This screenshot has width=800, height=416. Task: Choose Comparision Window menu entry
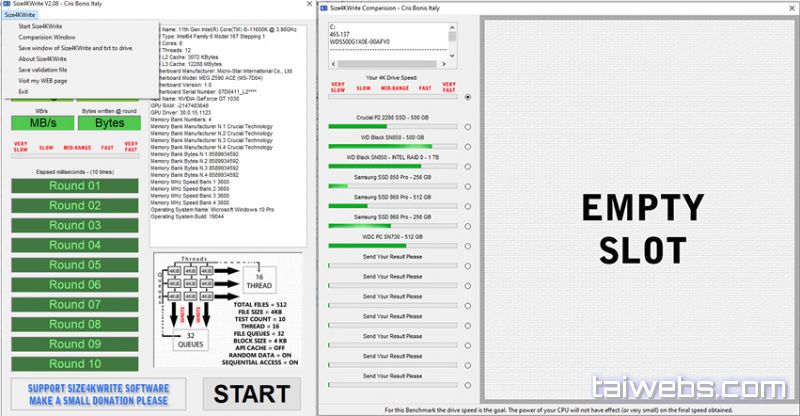click(47, 37)
